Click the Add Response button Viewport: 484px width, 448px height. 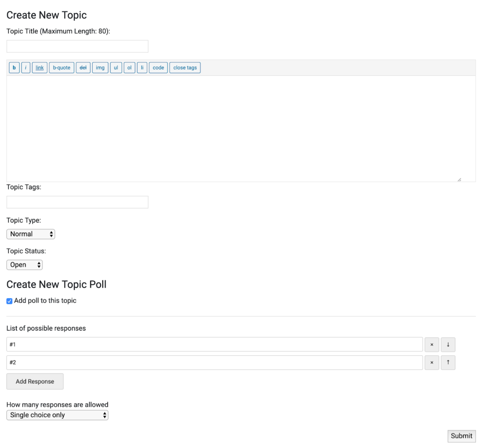35,381
